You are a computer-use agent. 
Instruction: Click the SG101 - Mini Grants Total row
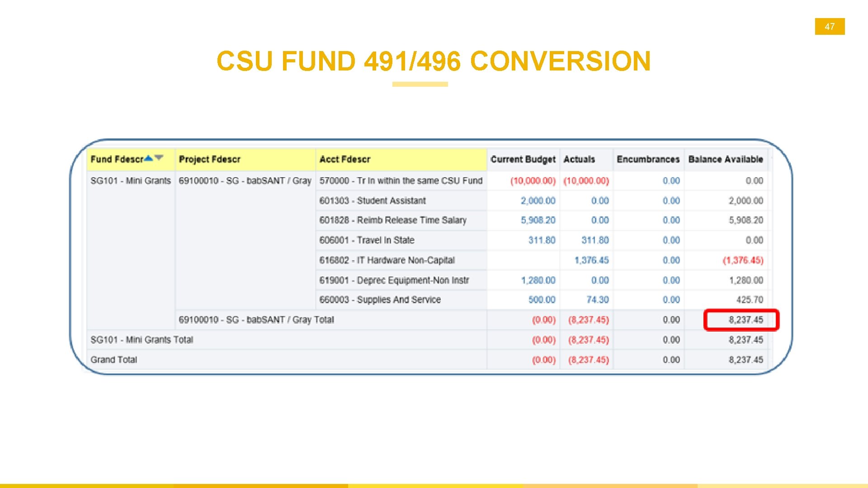coord(142,340)
